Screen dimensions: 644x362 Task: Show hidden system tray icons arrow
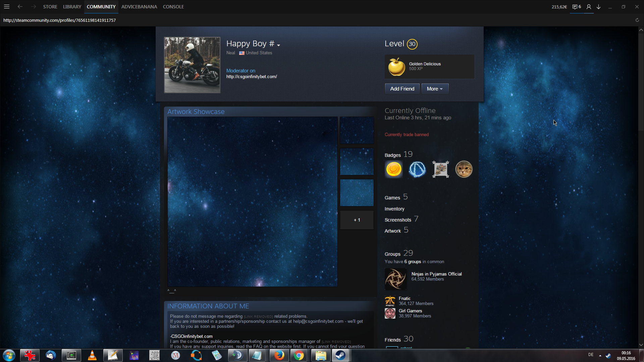[x=600, y=355]
